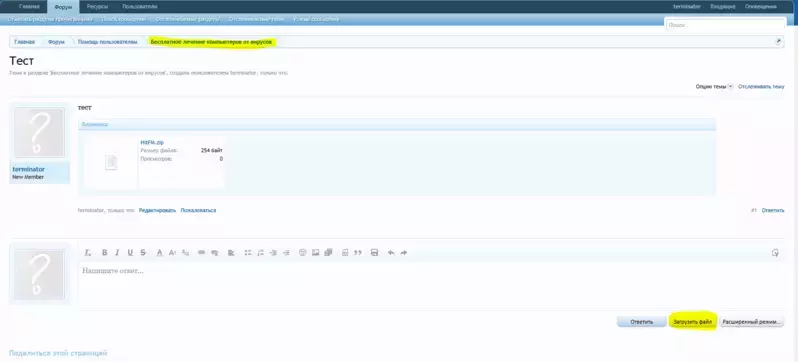Click Новые сообщения in sub-navigation
798x362 pixels.
point(316,19)
